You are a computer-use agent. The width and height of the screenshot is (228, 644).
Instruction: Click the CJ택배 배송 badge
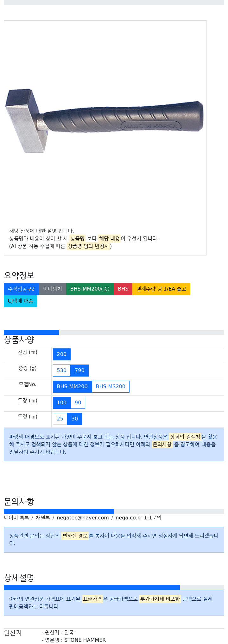[x=21, y=301]
